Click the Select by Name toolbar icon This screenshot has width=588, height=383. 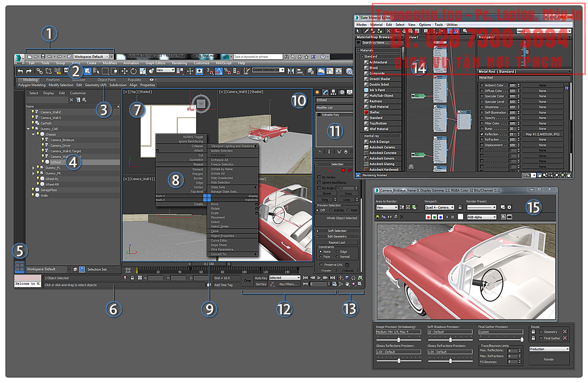click(95, 71)
